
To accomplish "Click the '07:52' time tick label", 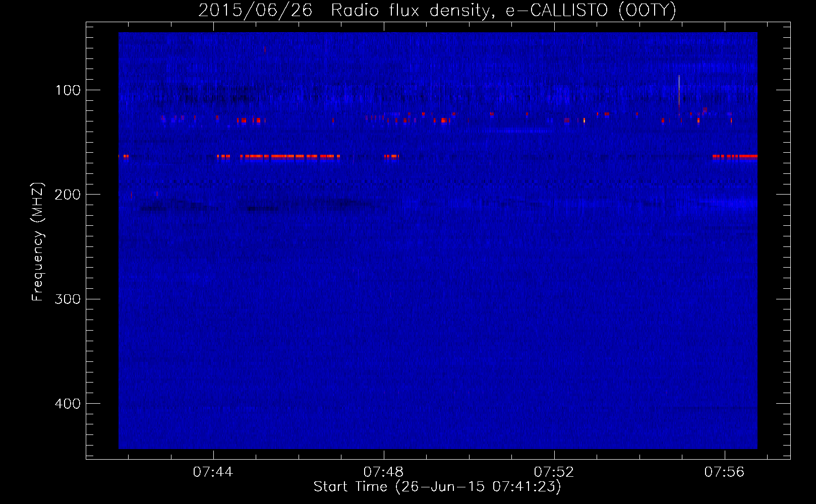I will [554, 472].
